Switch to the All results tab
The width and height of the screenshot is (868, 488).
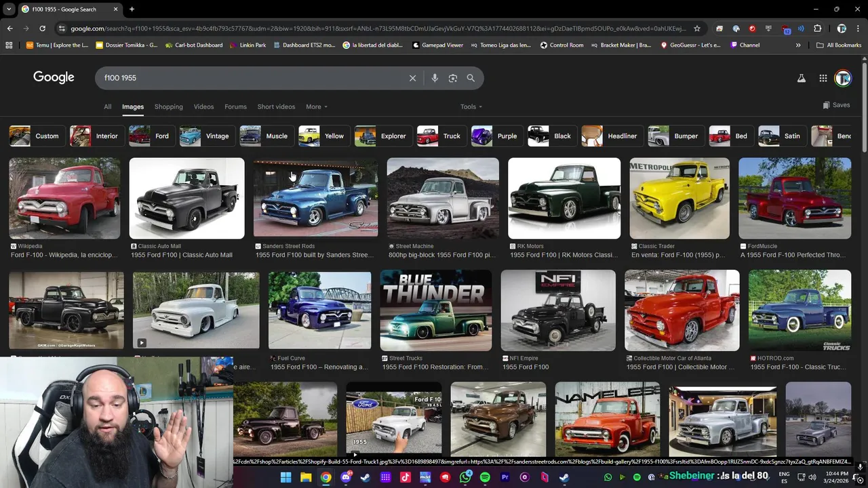(107, 106)
